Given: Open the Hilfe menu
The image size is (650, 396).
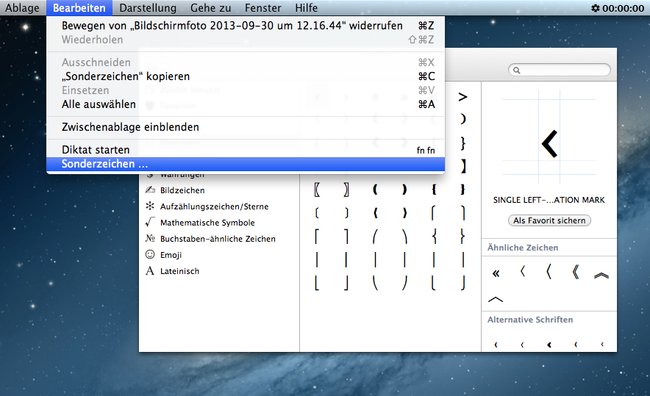Looking at the screenshot, I should click(x=306, y=8).
